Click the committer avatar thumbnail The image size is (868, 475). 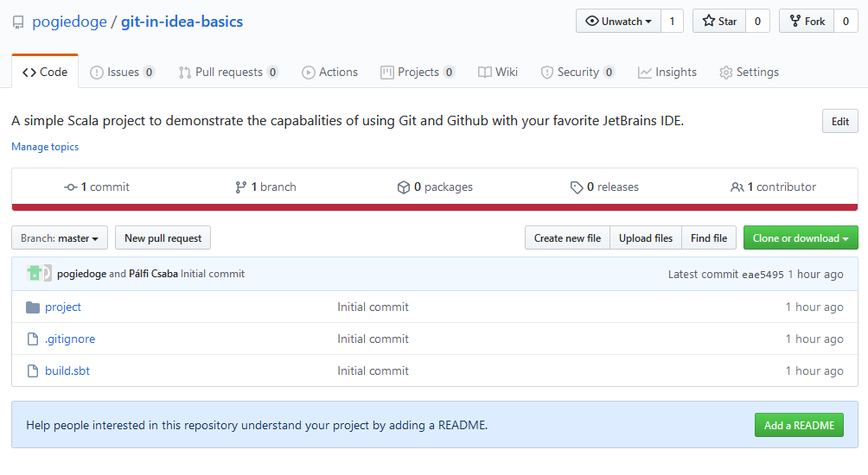pyautogui.click(x=35, y=273)
